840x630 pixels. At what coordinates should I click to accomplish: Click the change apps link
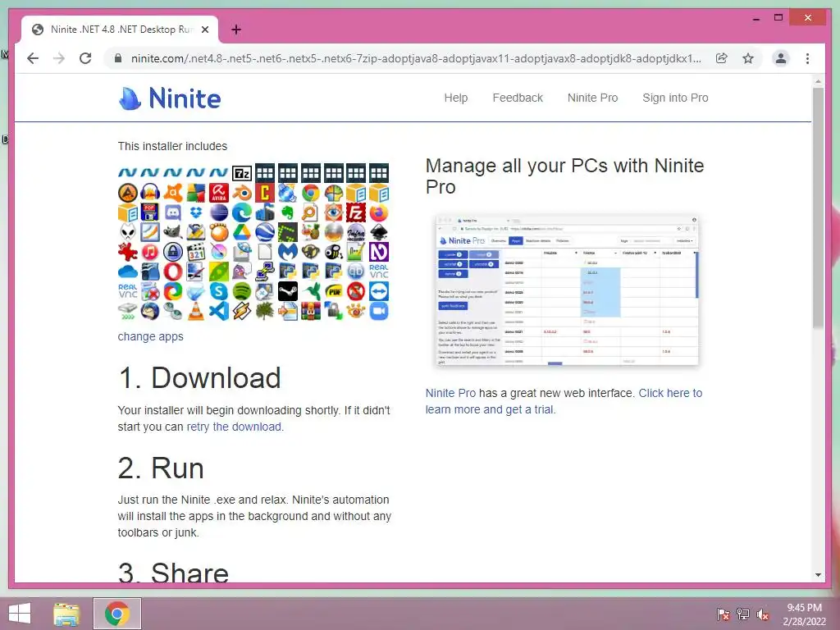(151, 336)
